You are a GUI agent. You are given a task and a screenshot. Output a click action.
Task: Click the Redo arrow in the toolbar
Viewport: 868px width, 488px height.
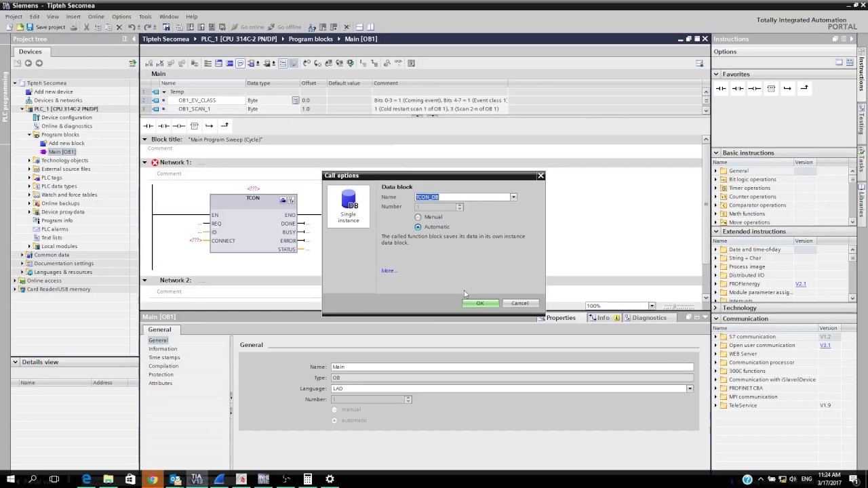tap(147, 27)
